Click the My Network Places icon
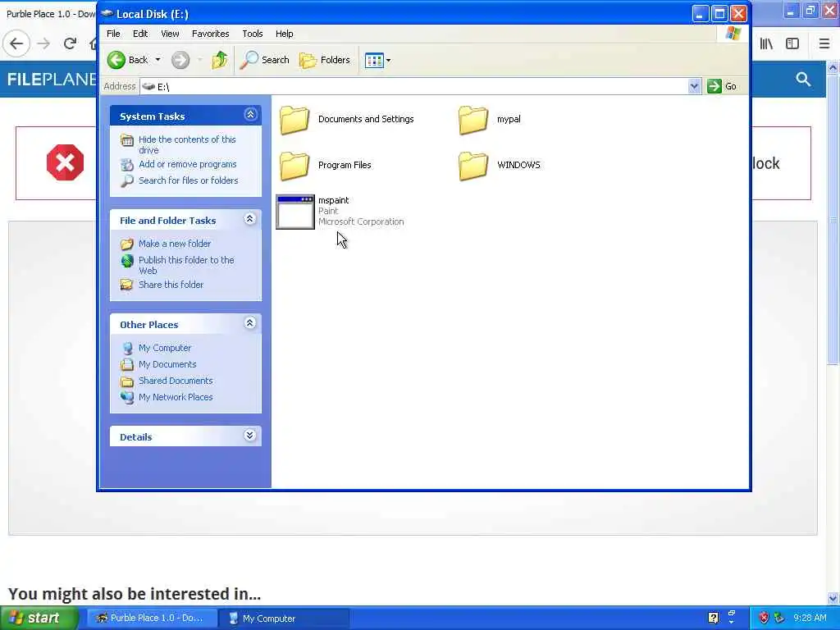This screenshot has width=840, height=630. click(x=127, y=398)
